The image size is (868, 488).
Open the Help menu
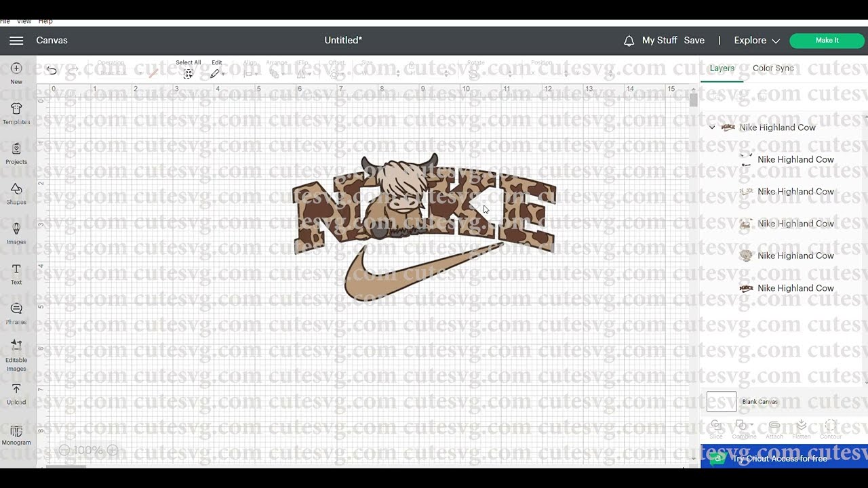point(45,22)
